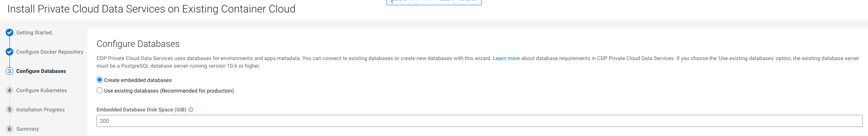Select Create embedded databases radio button
This screenshot has height=136, width=868.
click(100, 80)
